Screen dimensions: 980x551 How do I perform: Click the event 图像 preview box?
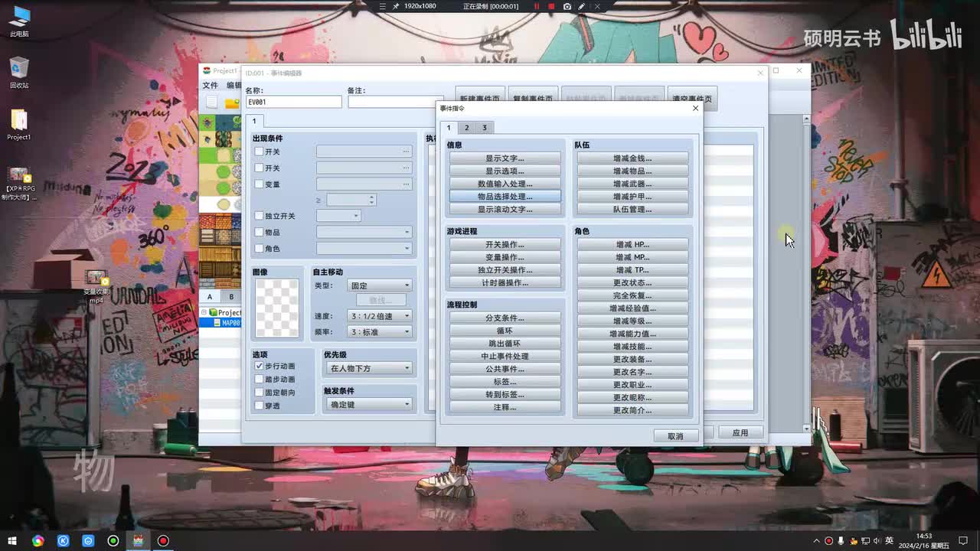(276, 308)
